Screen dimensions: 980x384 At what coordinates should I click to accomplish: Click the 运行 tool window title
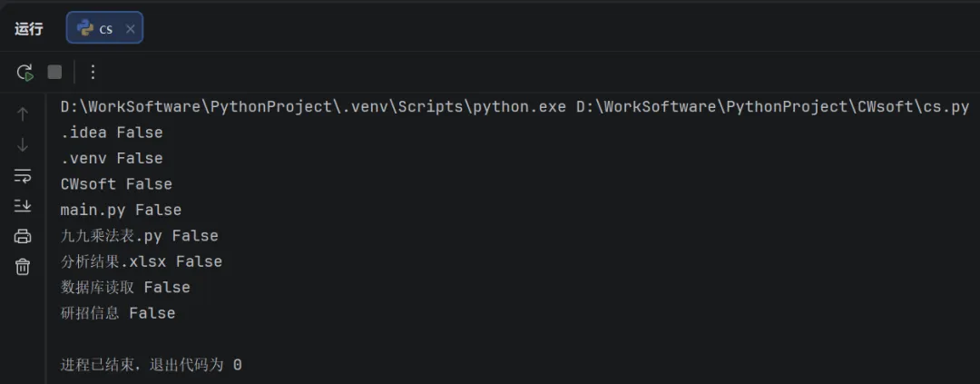[28, 28]
